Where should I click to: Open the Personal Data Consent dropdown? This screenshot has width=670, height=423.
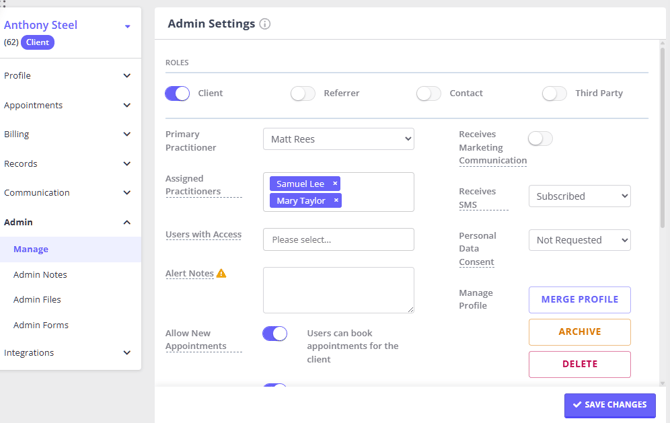click(x=579, y=240)
